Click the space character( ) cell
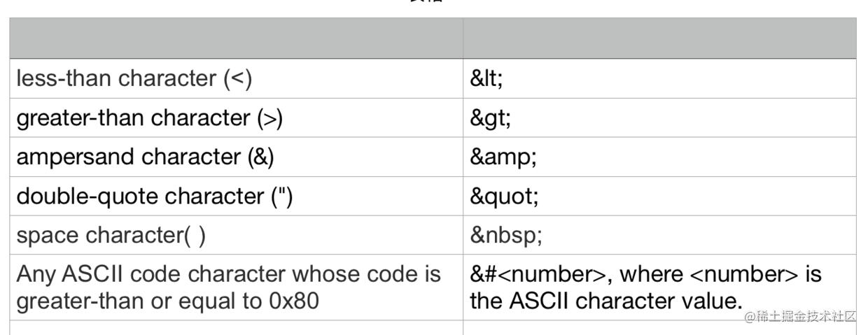 click(236, 235)
